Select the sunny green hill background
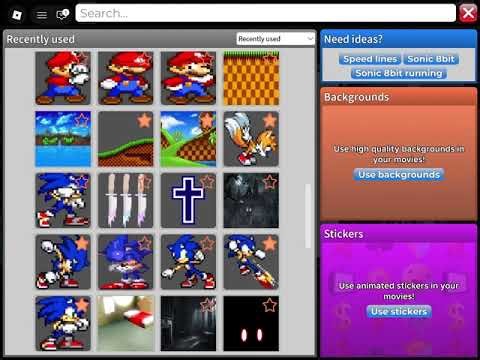 (188, 139)
